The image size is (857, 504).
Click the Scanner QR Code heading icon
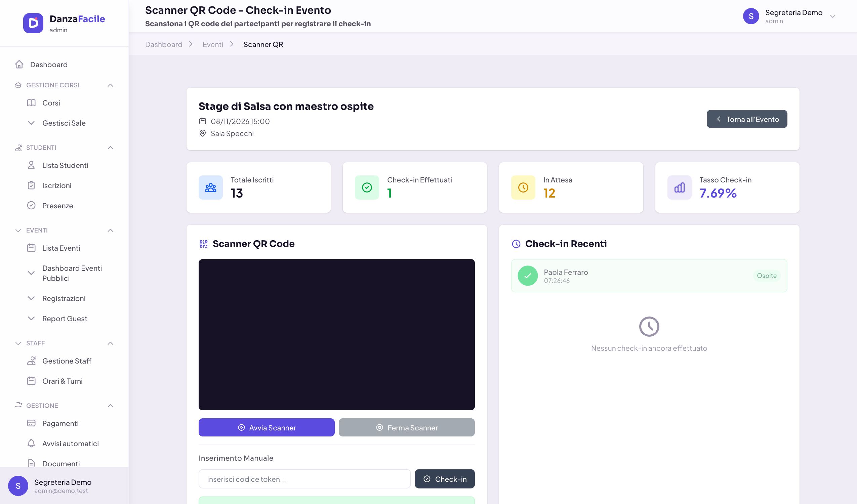coord(203,244)
